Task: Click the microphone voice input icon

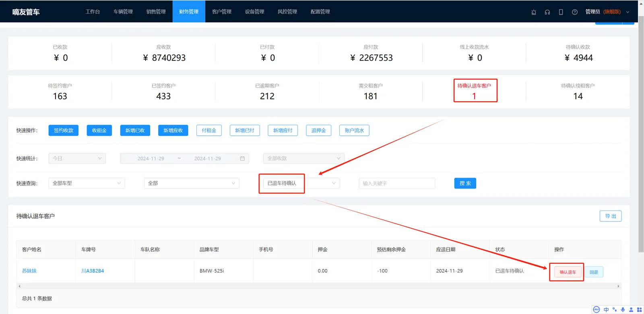Action: click(623, 310)
